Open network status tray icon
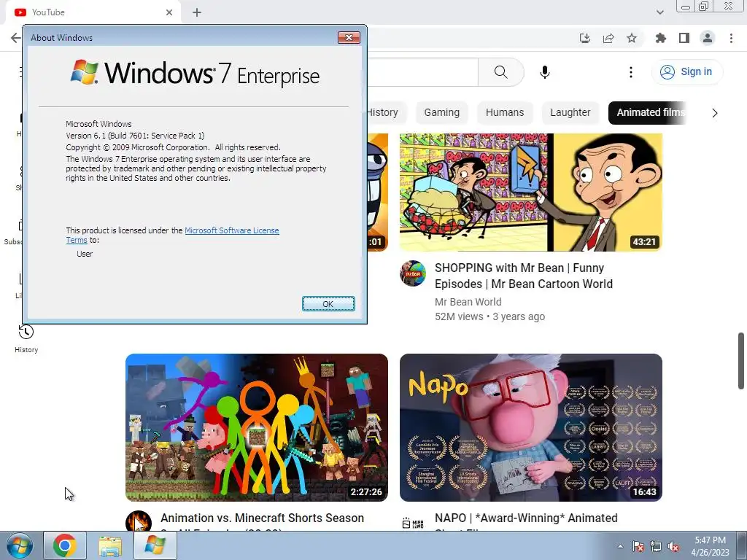The image size is (747, 560). [x=656, y=546]
